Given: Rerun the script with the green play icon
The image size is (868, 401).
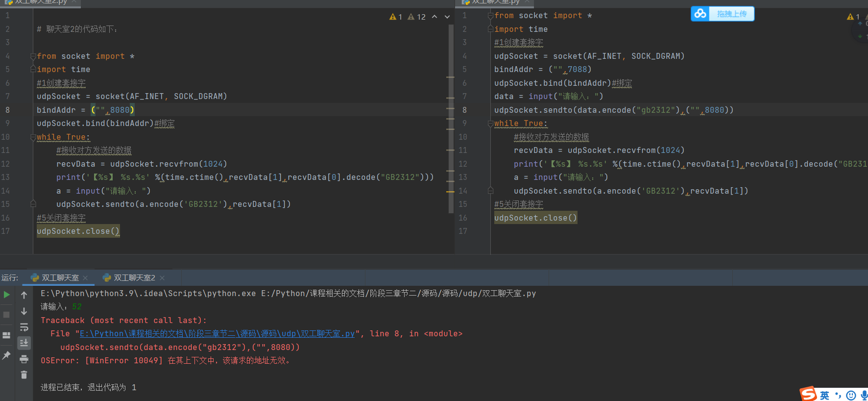Looking at the screenshot, I should (7, 295).
